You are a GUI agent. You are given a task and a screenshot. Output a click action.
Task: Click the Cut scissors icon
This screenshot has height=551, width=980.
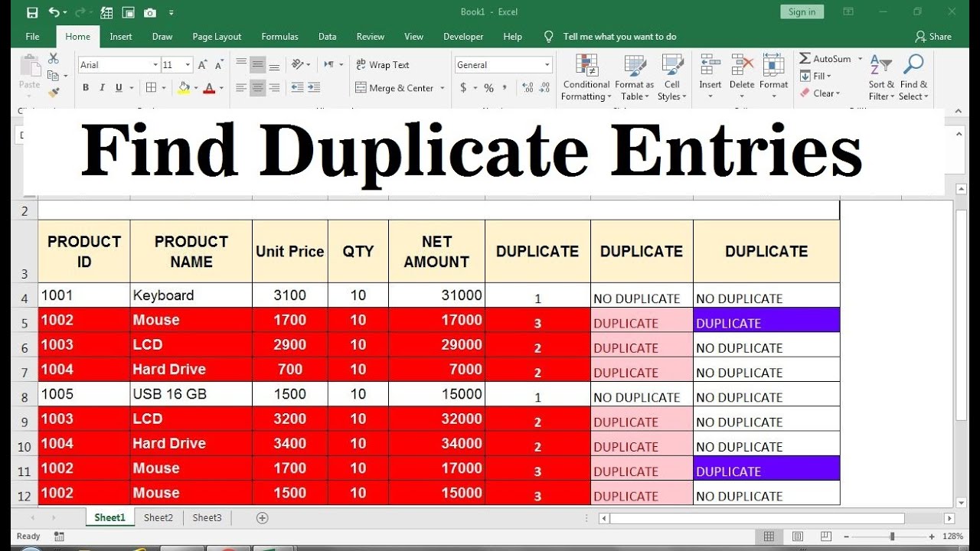(53, 58)
